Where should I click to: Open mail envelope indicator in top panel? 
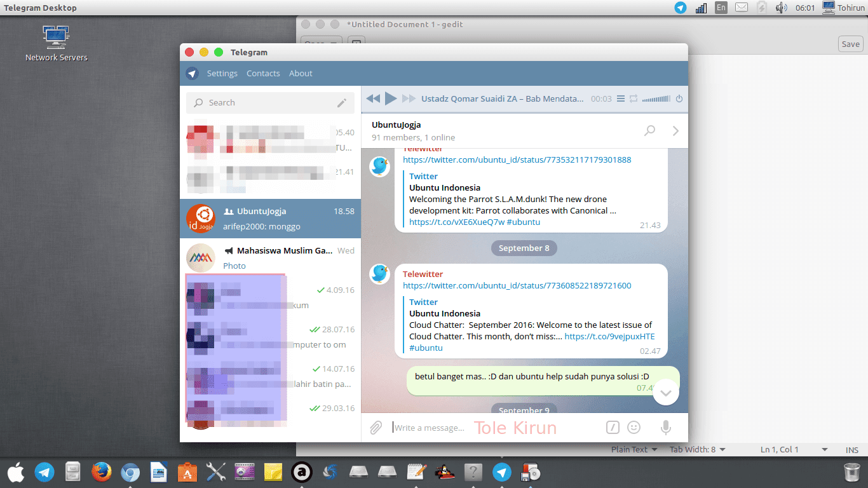(741, 8)
